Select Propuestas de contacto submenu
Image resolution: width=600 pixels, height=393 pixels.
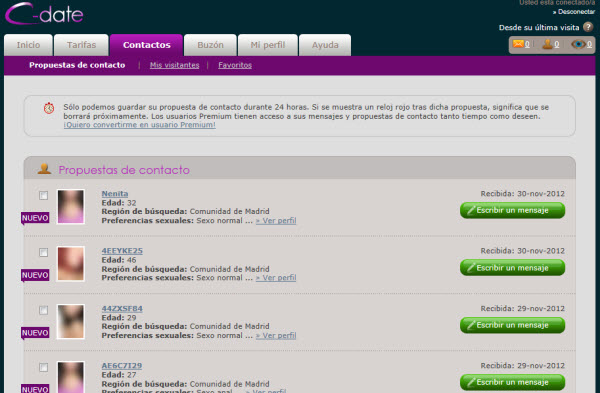(x=77, y=65)
